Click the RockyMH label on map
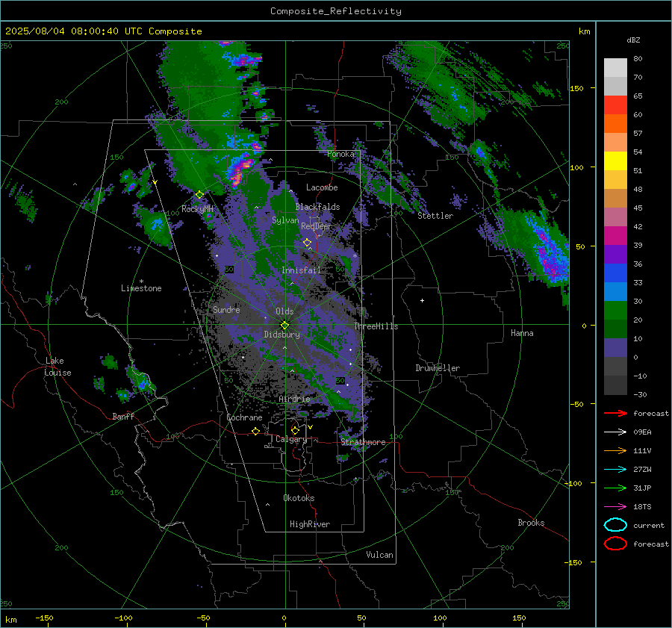This screenshot has width=672, height=628. point(197,209)
